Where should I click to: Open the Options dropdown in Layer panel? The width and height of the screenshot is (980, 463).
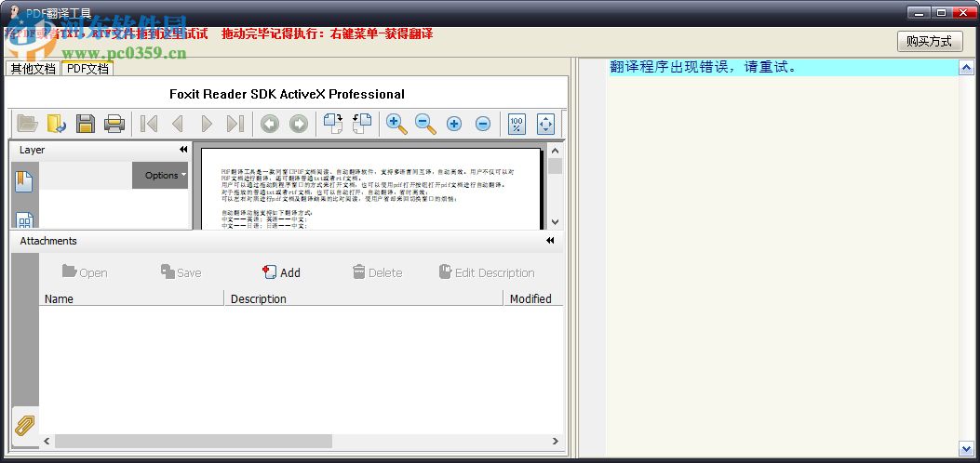160,176
